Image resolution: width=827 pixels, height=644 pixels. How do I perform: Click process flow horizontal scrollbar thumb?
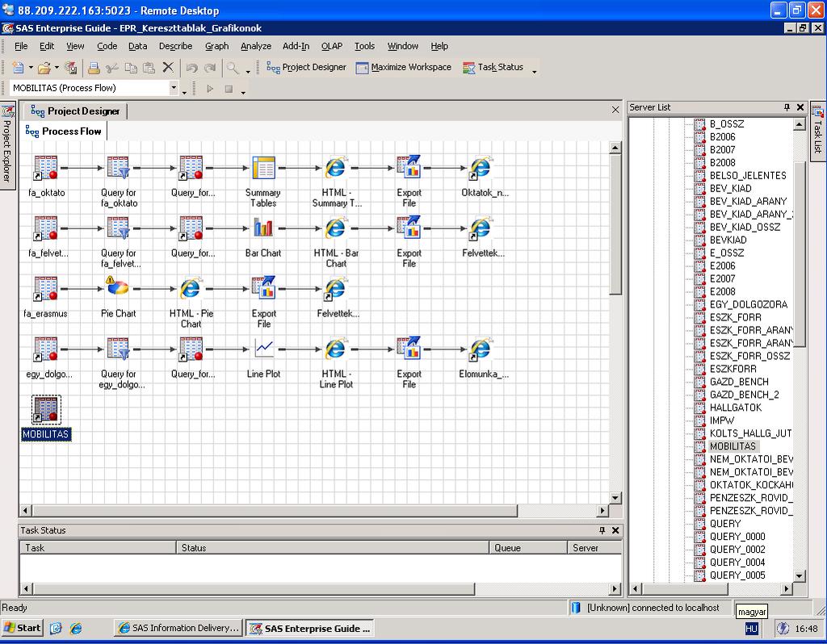tap(275, 510)
